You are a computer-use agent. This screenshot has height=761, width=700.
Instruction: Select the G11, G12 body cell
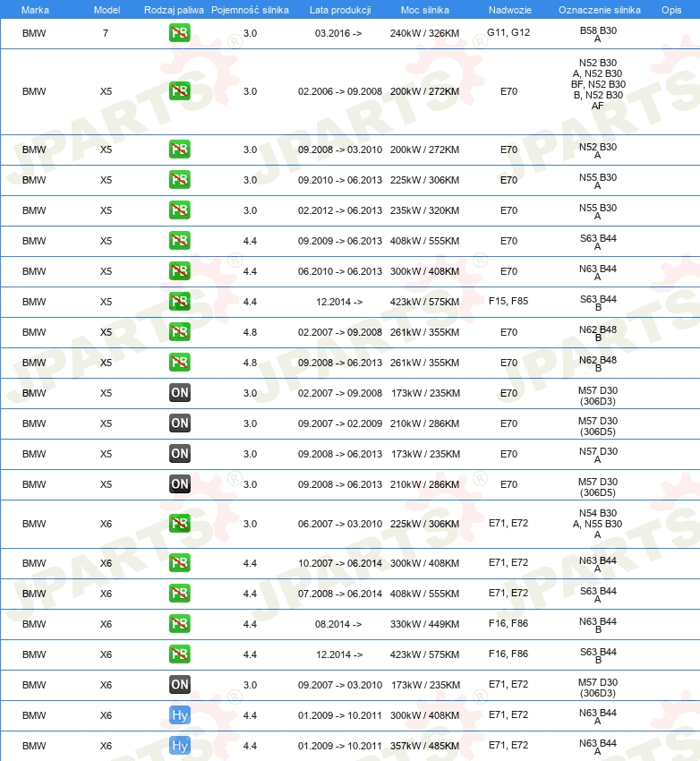pos(508,32)
